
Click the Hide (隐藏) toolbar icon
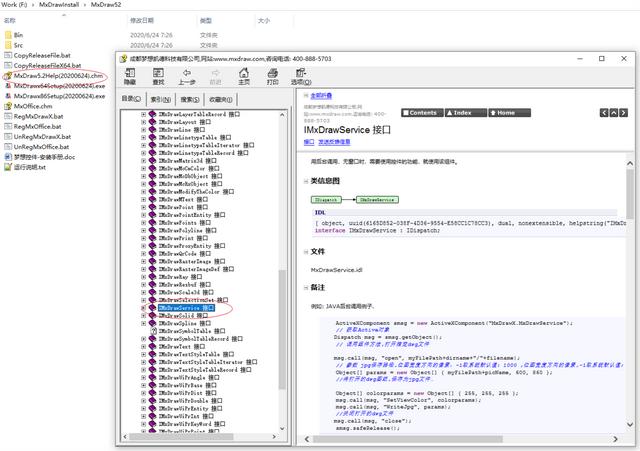tap(130, 73)
